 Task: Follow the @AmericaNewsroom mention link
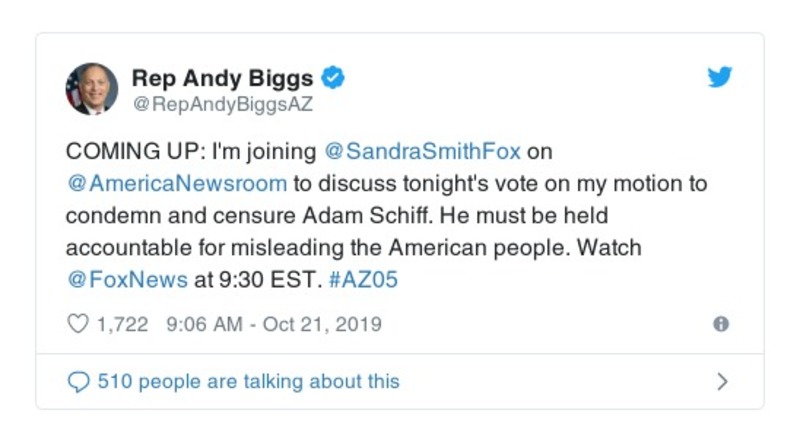(176, 184)
